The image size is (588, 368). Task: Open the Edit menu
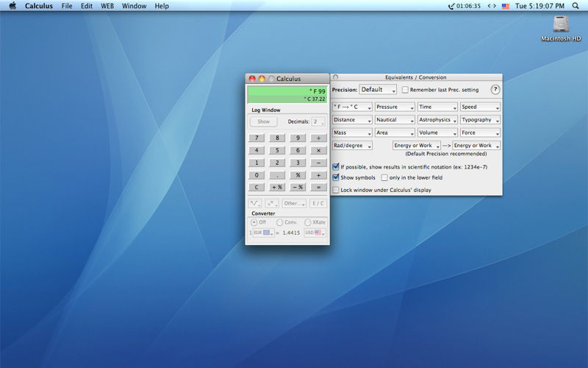tap(87, 6)
